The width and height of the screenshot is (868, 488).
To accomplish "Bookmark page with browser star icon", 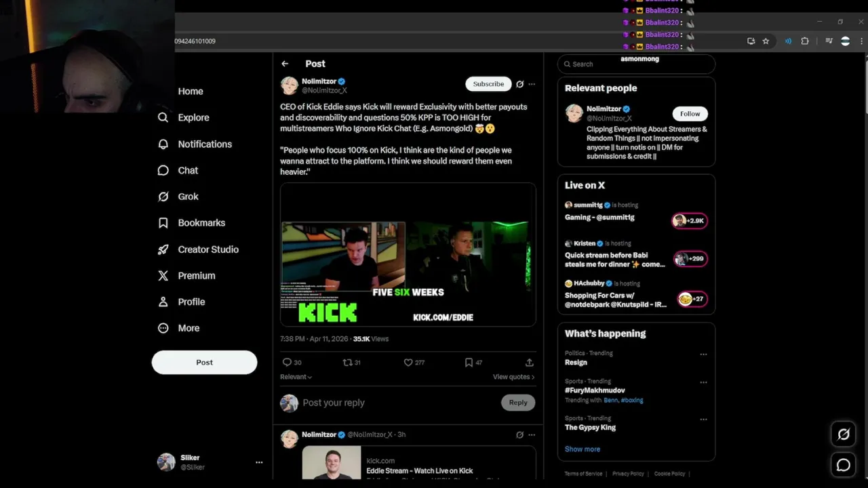I will tap(766, 41).
